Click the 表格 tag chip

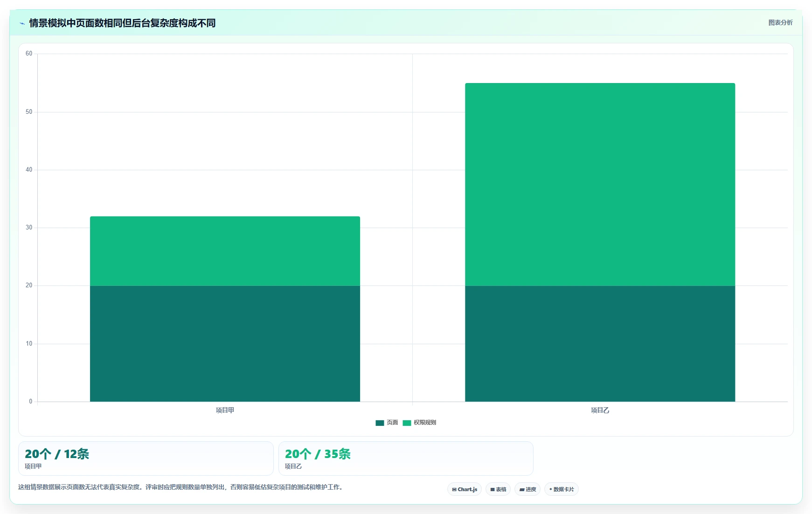pyautogui.click(x=498, y=489)
